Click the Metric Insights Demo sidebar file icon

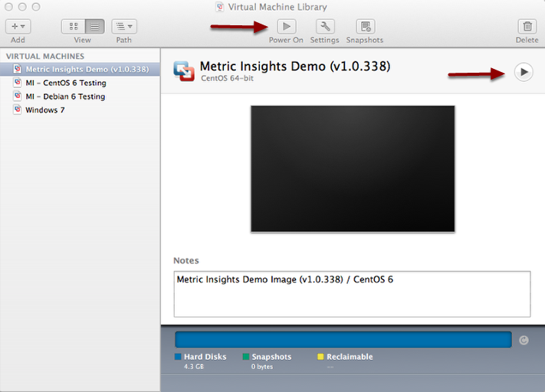click(18, 69)
